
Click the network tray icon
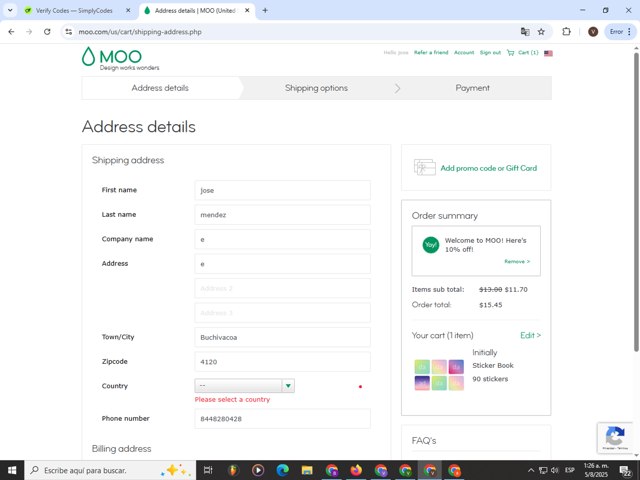(x=543, y=470)
